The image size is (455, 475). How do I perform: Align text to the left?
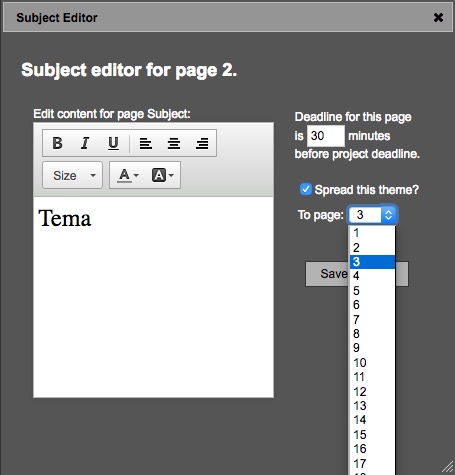pos(146,143)
